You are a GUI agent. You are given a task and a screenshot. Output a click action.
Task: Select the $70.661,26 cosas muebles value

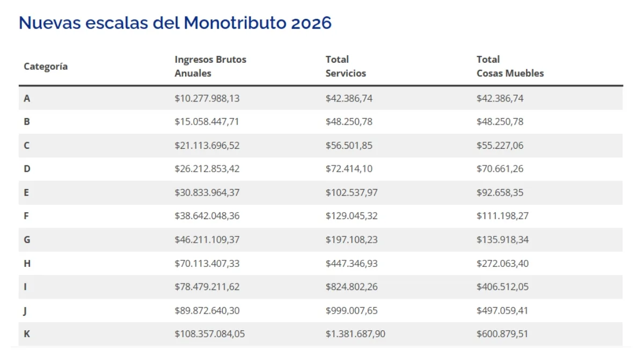tap(500, 169)
